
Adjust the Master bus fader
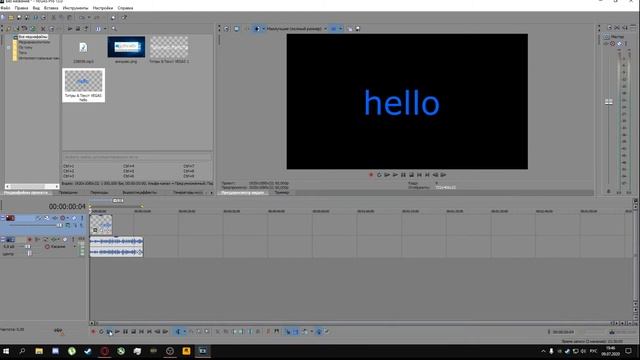[609, 102]
